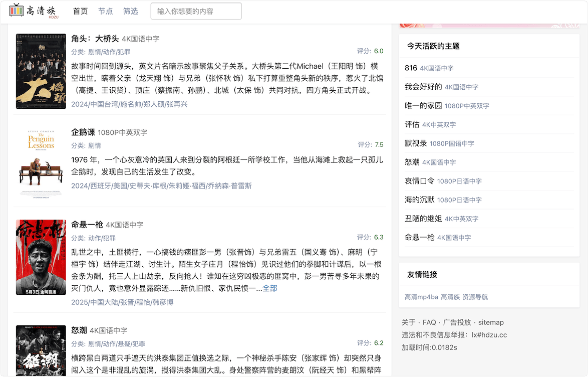The image size is (588, 377).
Task: Click the report email lx#hdzu.cc
Action: 489,335
